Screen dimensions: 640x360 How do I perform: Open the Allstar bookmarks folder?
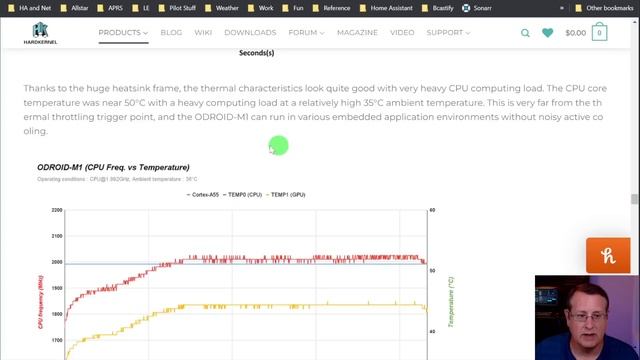click(x=74, y=8)
